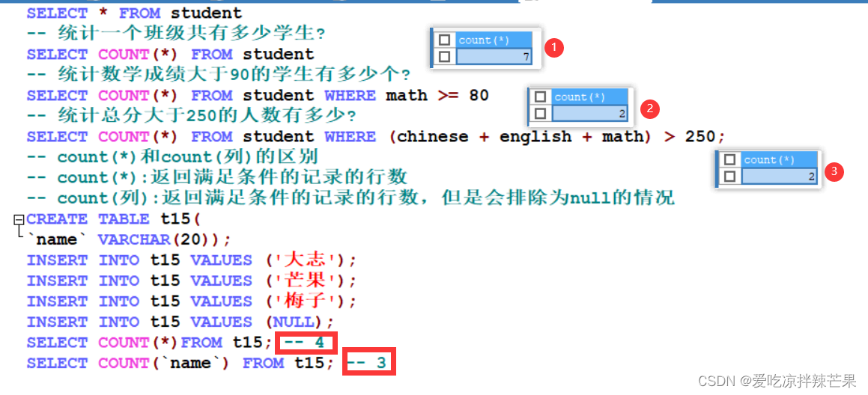Select count(*) column header in grid marked 3
Image resolution: width=868 pixels, height=395 pixels.
(780, 160)
